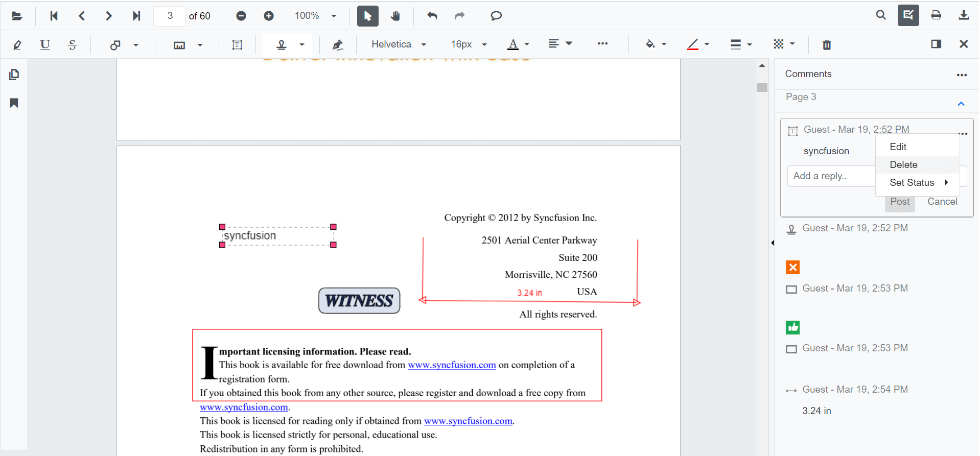Switch to the pan hand tool

(395, 16)
